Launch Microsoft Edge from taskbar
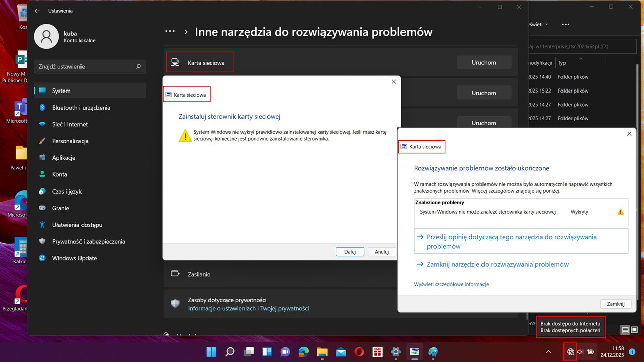 pos(304,352)
